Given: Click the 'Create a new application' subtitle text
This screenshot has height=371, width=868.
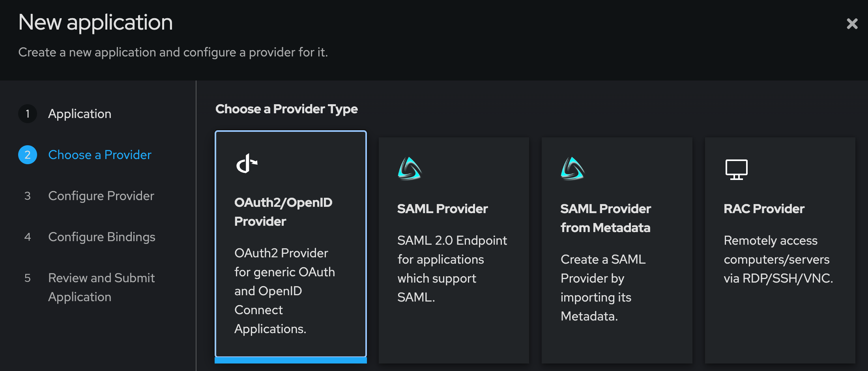Looking at the screenshot, I should pyautogui.click(x=173, y=52).
